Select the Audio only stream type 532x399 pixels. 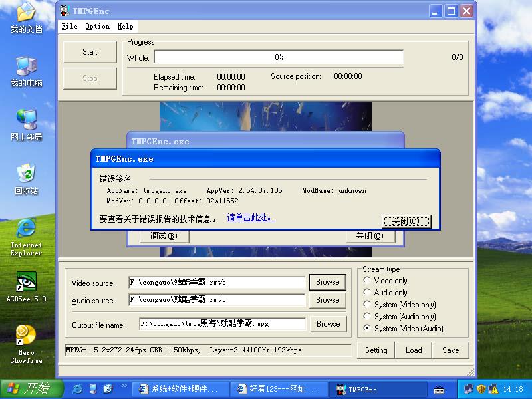pyautogui.click(x=367, y=293)
